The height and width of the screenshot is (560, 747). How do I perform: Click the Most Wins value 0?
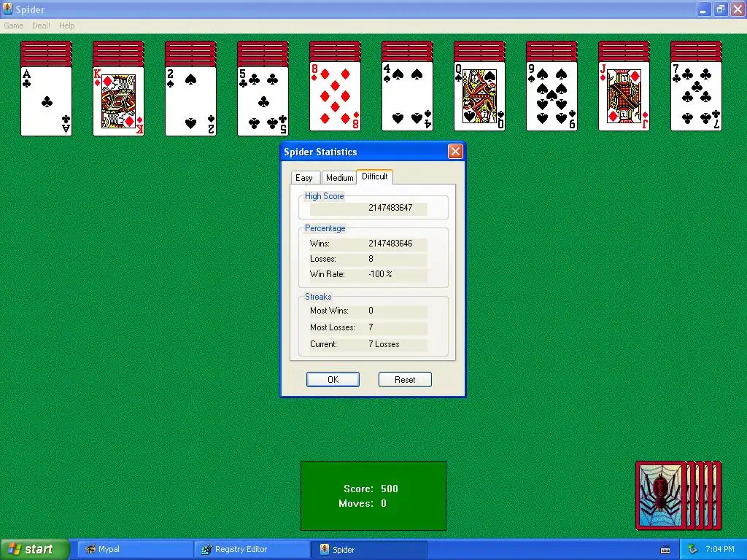(371, 311)
